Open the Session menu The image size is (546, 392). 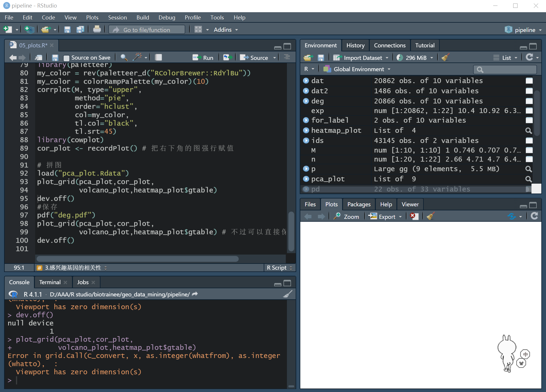[x=117, y=17]
